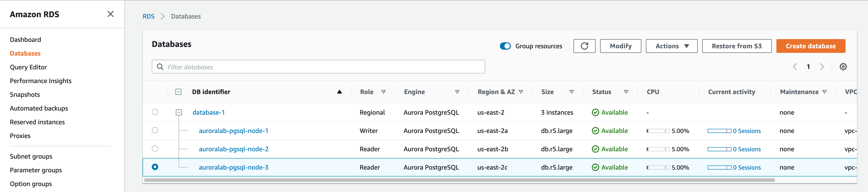
Task: Select the database-1 cluster radio button
Action: click(x=155, y=112)
